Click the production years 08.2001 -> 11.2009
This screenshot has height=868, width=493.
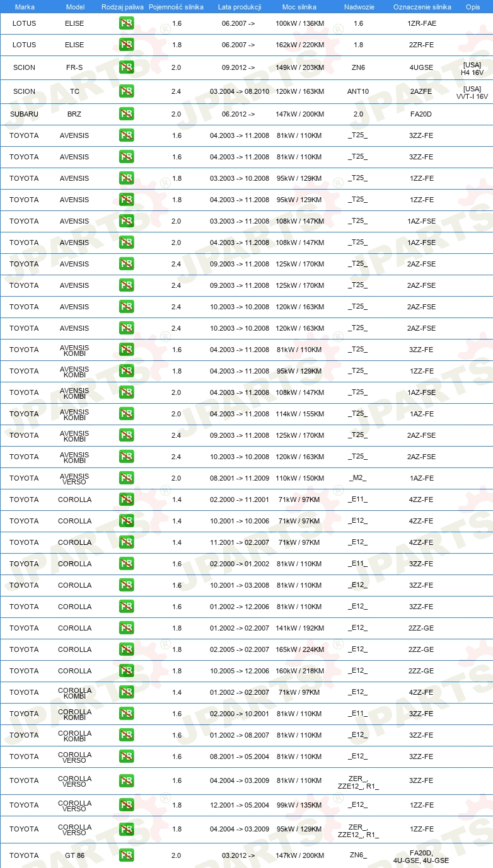click(240, 478)
